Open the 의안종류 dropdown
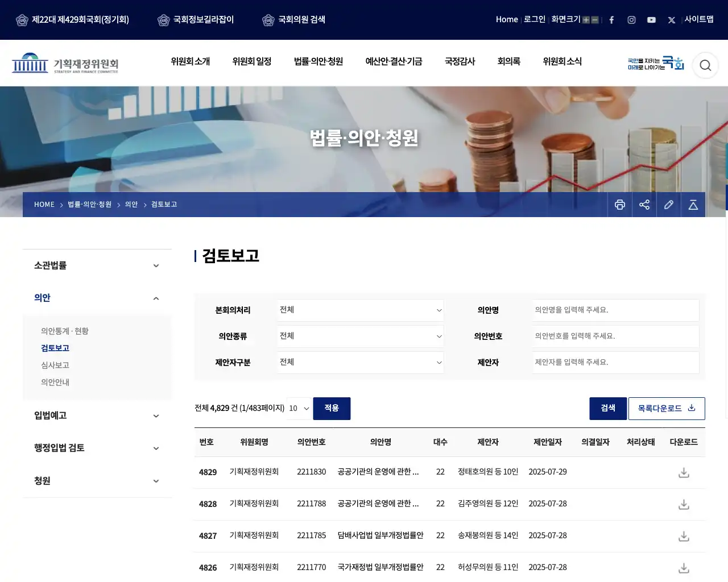Viewport: 728px width, 582px height. point(361,336)
